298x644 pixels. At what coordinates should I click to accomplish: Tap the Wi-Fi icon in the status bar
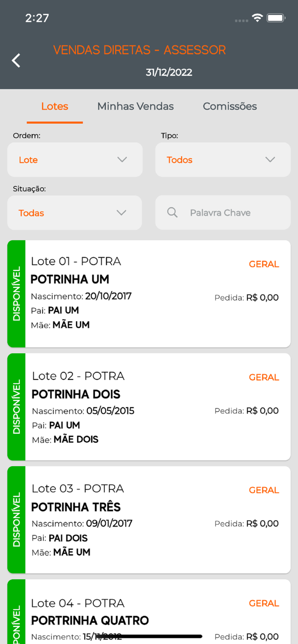tap(257, 18)
